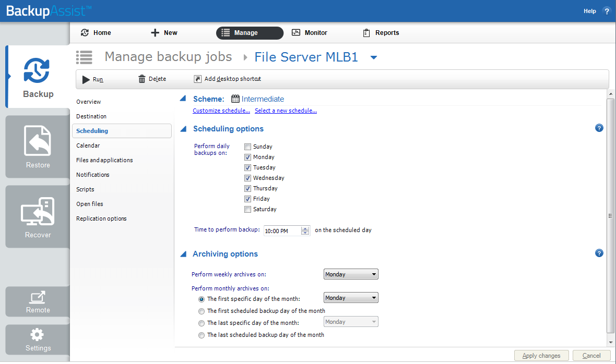This screenshot has height=364, width=616.
Task: Go to the Home tab
Action: point(96,32)
